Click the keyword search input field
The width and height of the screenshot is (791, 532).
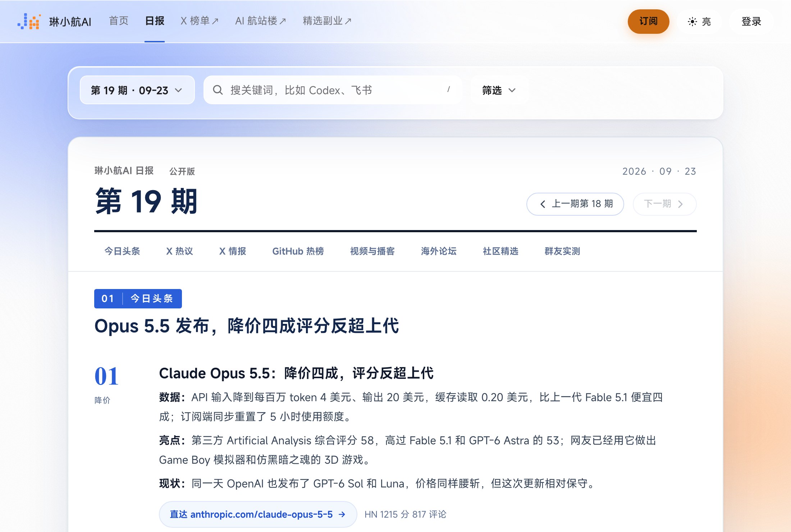(x=333, y=90)
